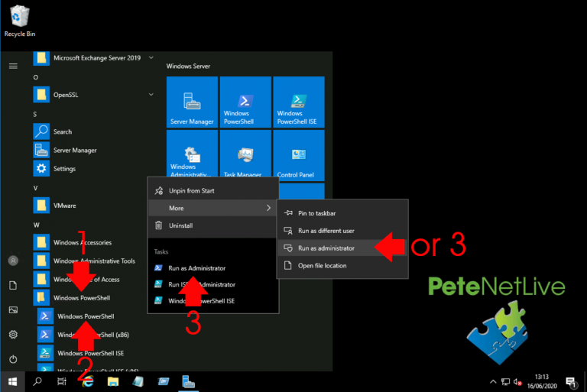The width and height of the screenshot is (587, 392).
Task: Select Run as administrator in the submenu
Action: (326, 248)
